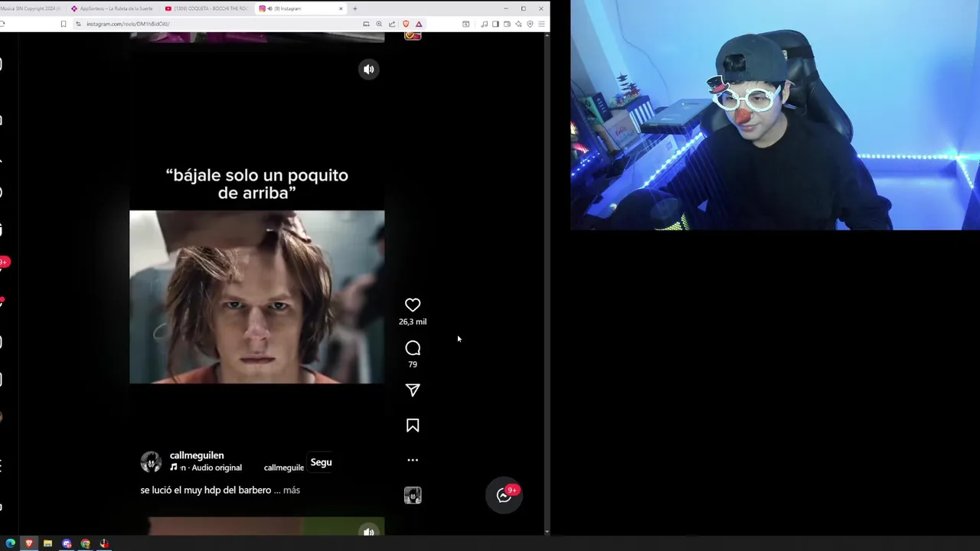Viewport: 980px width, 551px height.
Task: Switch to the 'COQUETA - BOCCHI THE ROCK' YouTube tab
Action: coord(207,8)
